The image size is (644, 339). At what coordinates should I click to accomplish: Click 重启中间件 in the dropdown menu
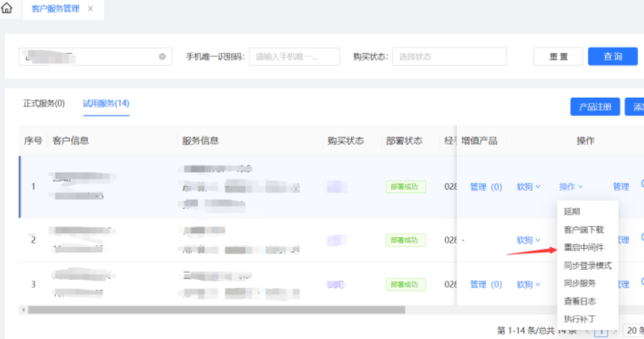click(584, 248)
